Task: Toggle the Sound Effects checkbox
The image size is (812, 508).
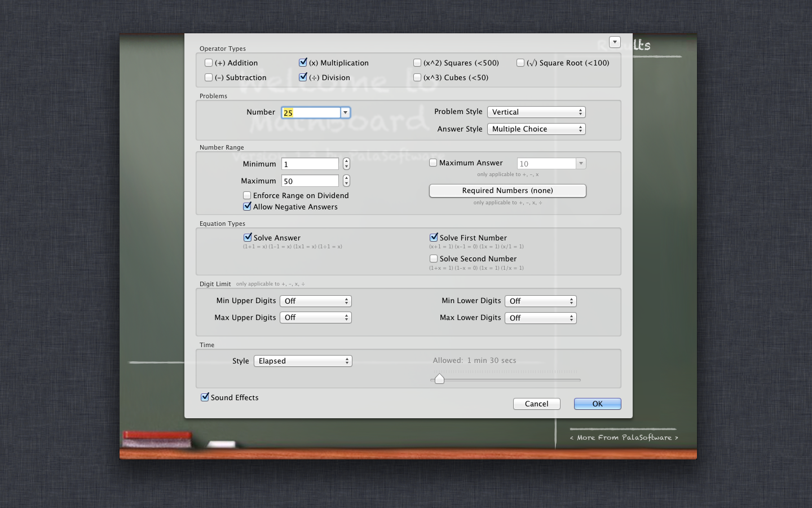Action: coord(205,397)
